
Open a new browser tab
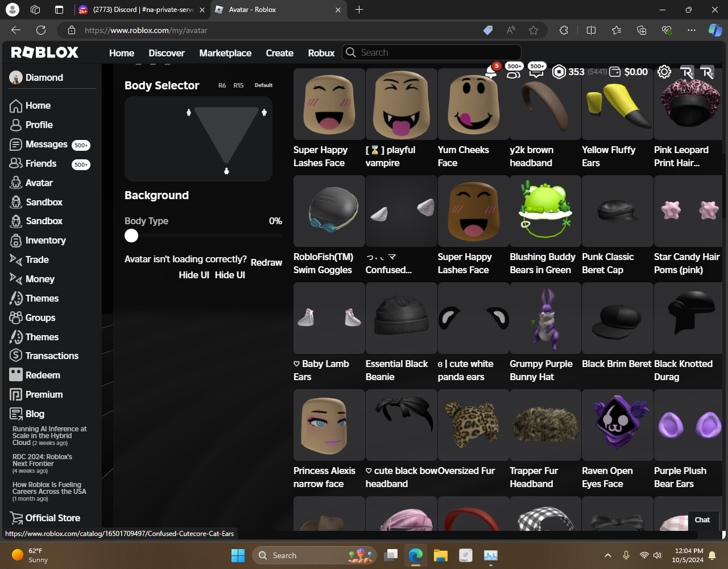(359, 10)
